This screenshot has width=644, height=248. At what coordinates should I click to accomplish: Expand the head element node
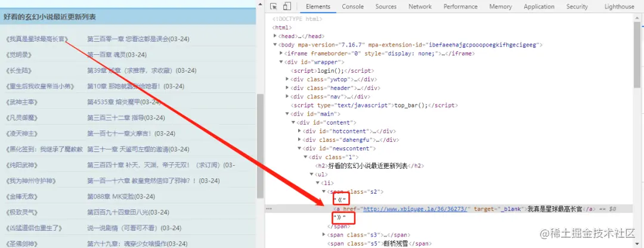pyautogui.click(x=275, y=36)
